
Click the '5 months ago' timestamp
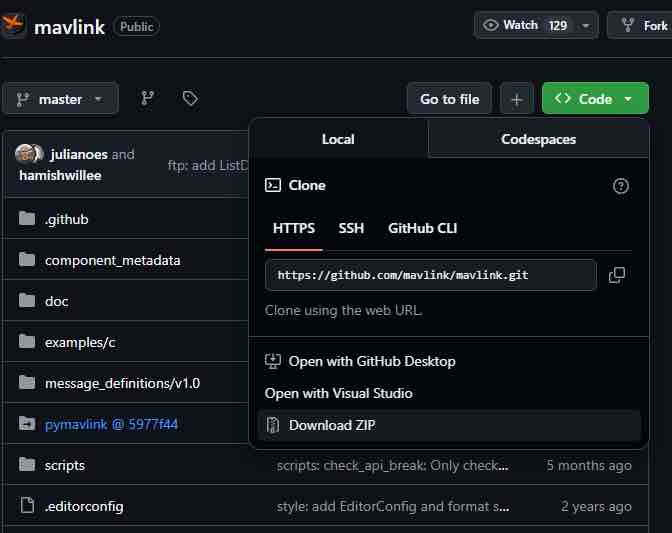[x=589, y=465]
